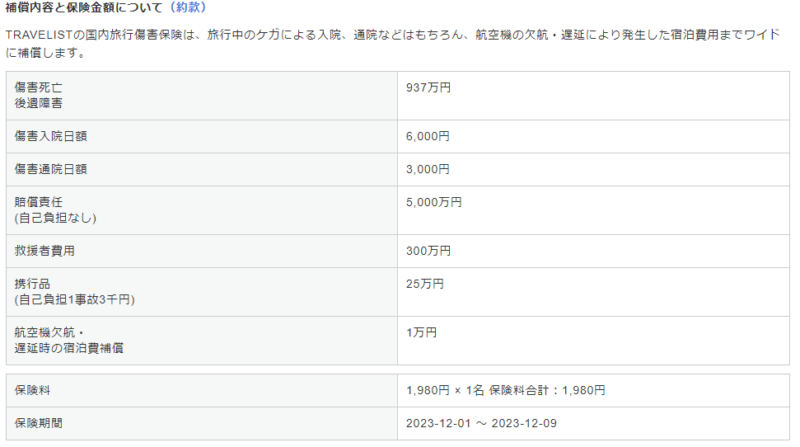Image resolution: width=800 pixels, height=447 pixels.
Task: Click the 5,000万円 amount
Action: [x=434, y=202]
